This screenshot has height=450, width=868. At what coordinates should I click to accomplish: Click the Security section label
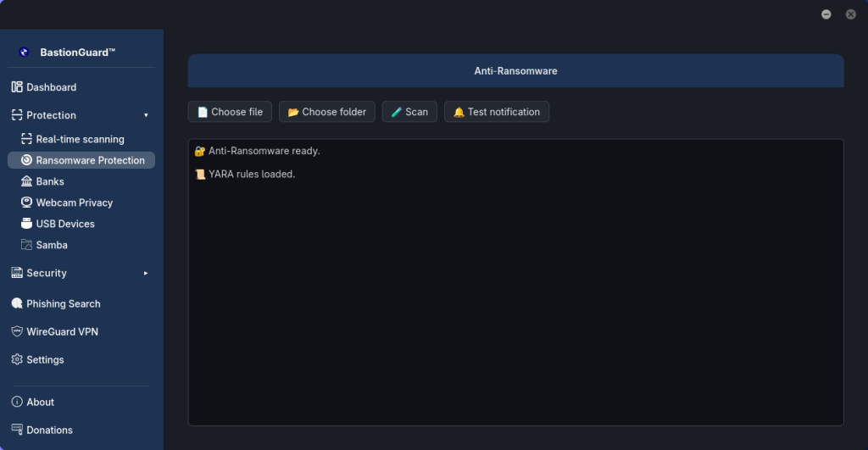click(x=47, y=273)
